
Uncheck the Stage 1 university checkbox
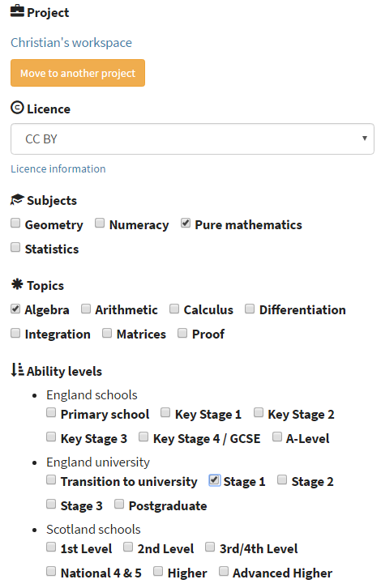[x=214, y=480]
